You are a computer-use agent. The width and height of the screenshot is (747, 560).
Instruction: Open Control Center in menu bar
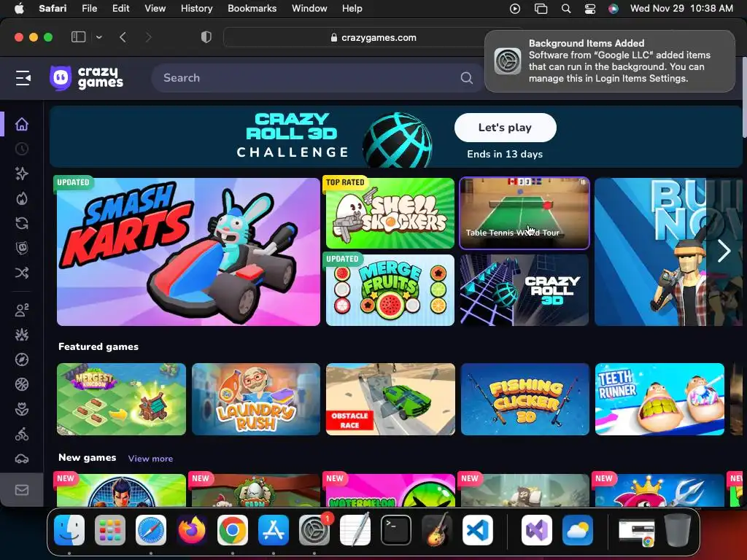(x=589, y=9)
